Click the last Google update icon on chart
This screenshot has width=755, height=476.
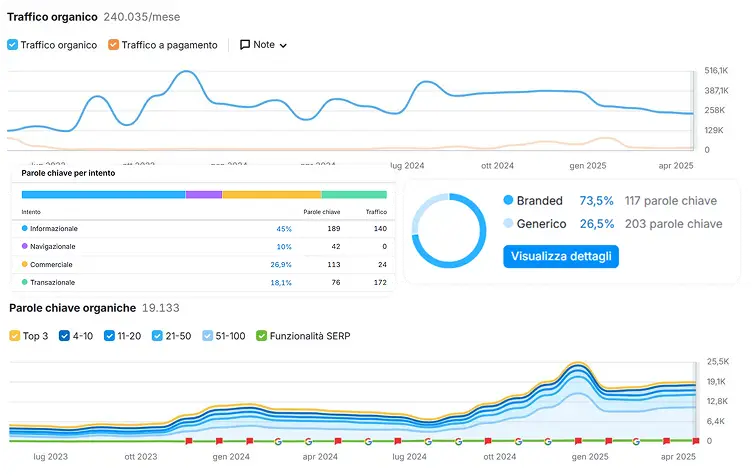point(636,441)
